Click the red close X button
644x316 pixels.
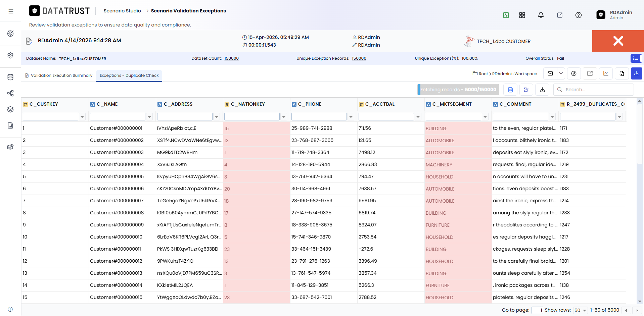click(x=618, y=41)
